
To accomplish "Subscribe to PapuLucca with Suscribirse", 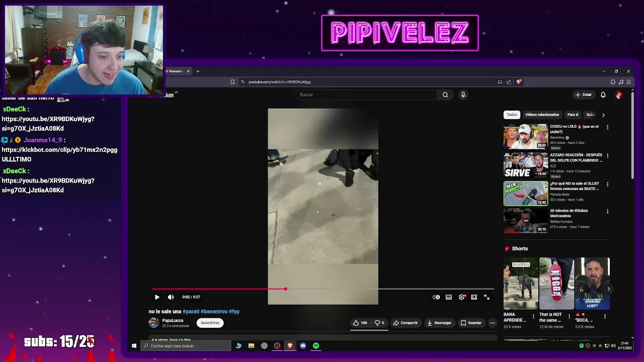I will click(210, 323).
